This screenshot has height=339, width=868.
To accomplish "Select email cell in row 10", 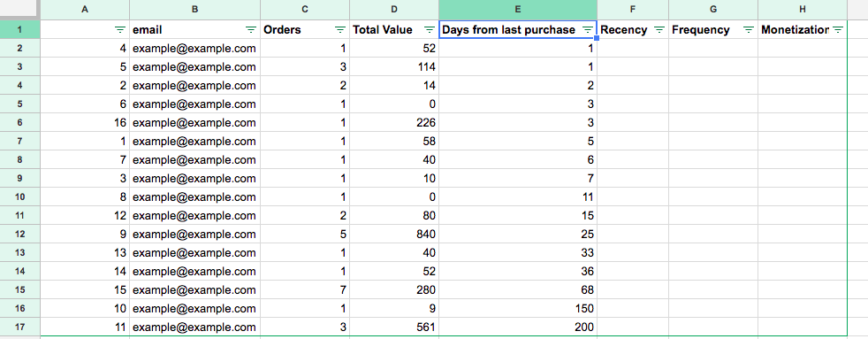I will tap(194, 196).
